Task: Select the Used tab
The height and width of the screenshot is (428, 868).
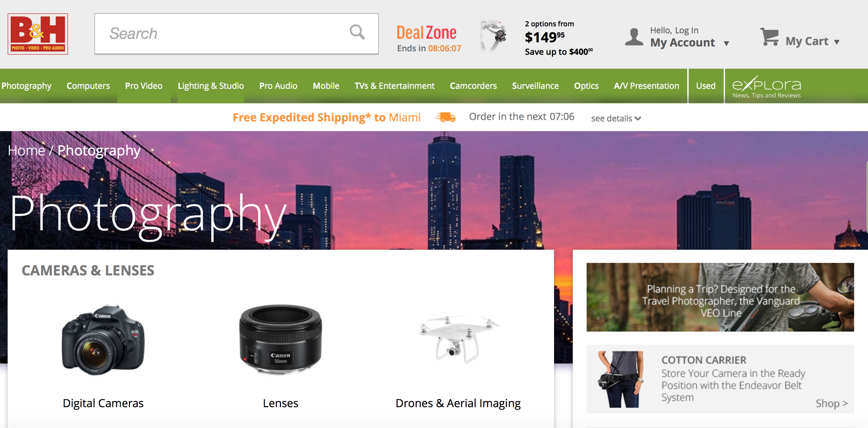Action: pos(706,86)
